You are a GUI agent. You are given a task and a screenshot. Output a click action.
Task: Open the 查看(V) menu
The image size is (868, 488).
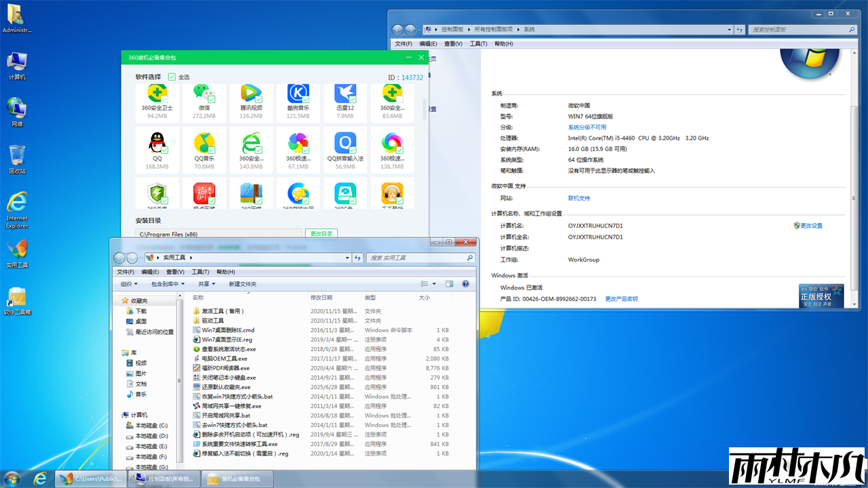(174, 272)
